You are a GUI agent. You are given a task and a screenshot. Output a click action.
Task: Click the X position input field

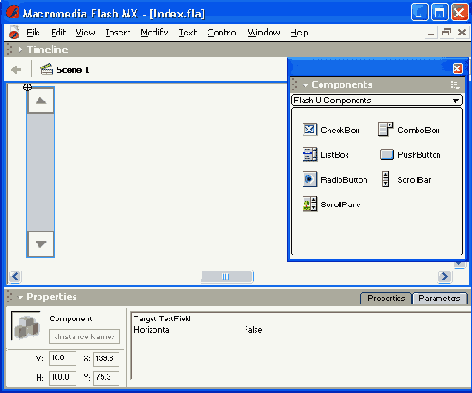click(x=106, y=358)
